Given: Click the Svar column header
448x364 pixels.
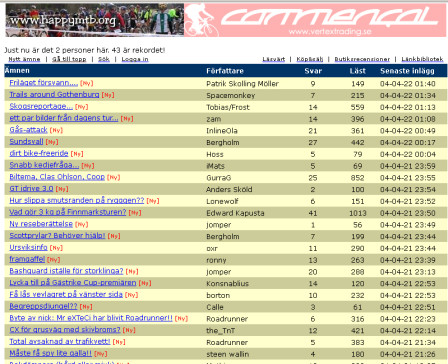Looking at the screenshot, I should click(x=313, y=71).
